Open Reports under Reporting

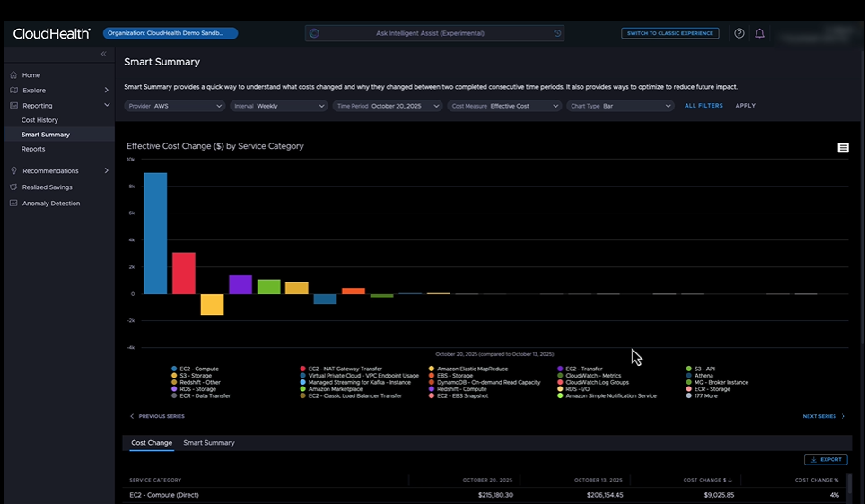33,150
